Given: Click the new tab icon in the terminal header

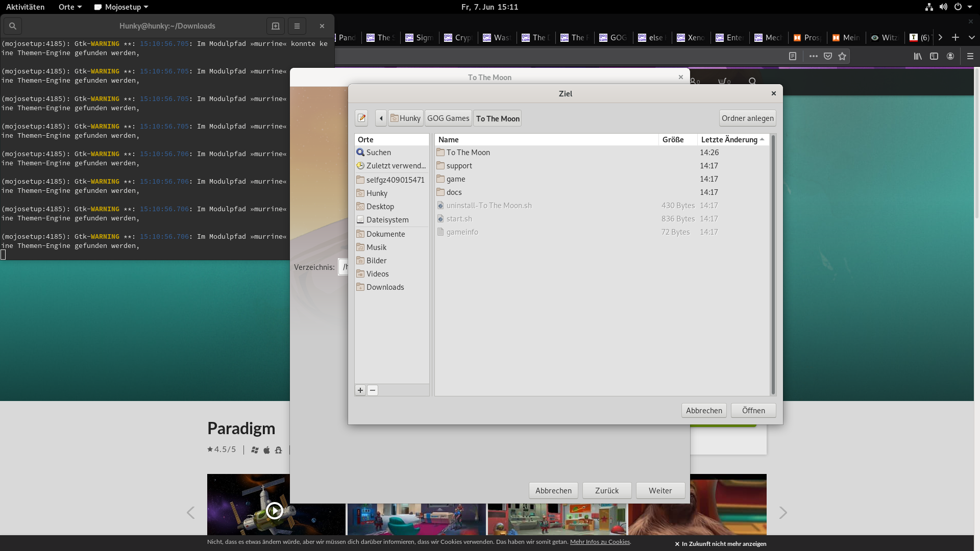Looking at the screenshot, I should (276, 26).
